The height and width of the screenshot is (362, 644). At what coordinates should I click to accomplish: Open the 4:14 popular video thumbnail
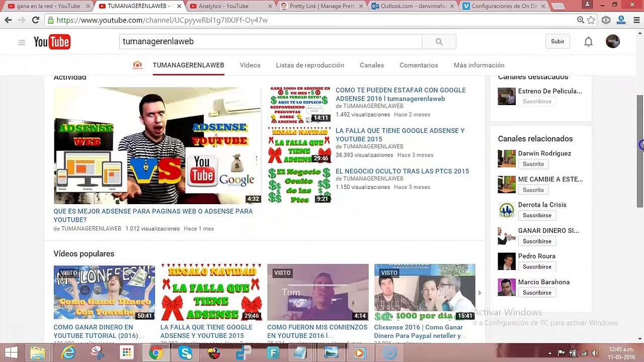pos(317,292)
